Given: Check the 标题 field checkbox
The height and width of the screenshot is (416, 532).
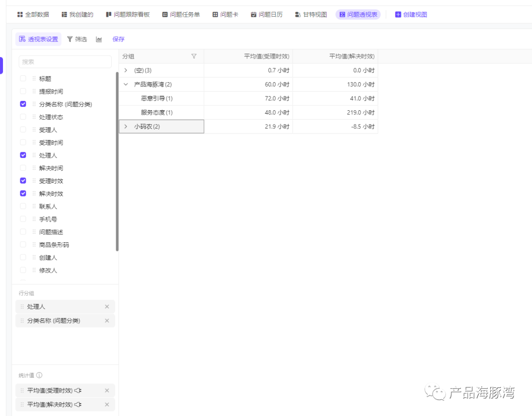Looking at the screenshot, I should click(23, 79).
